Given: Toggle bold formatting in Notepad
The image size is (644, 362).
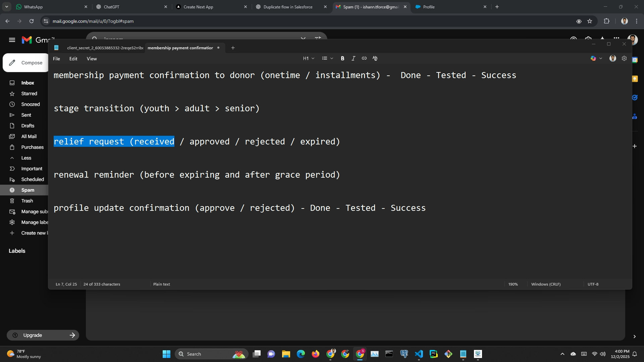Looking at the screenshot, I should tap(342, 58).
